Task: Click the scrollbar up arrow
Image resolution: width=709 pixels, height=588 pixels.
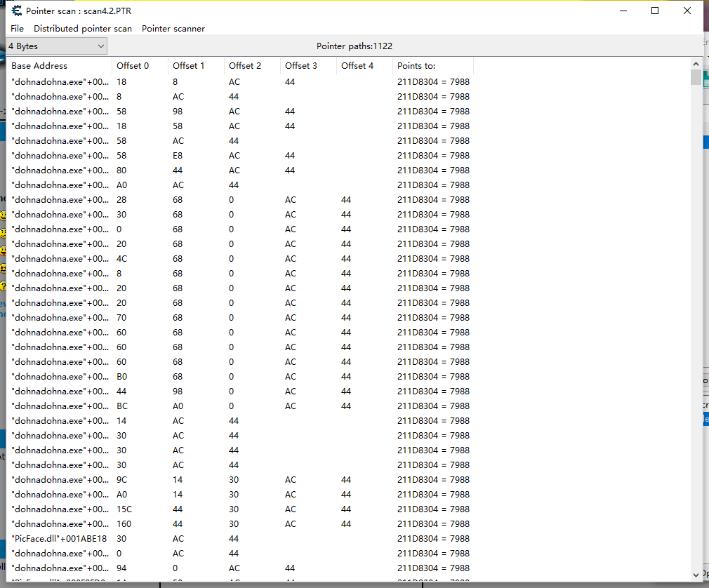Action: pos(696,64)
